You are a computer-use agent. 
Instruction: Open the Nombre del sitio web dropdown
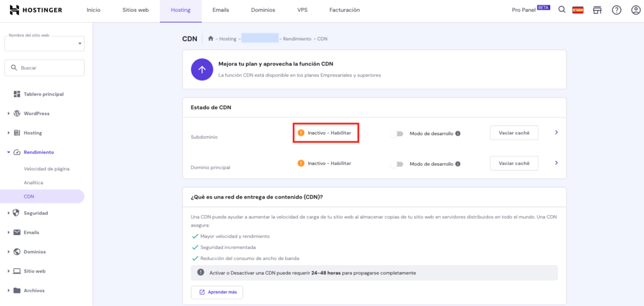[x=44, y=43]
